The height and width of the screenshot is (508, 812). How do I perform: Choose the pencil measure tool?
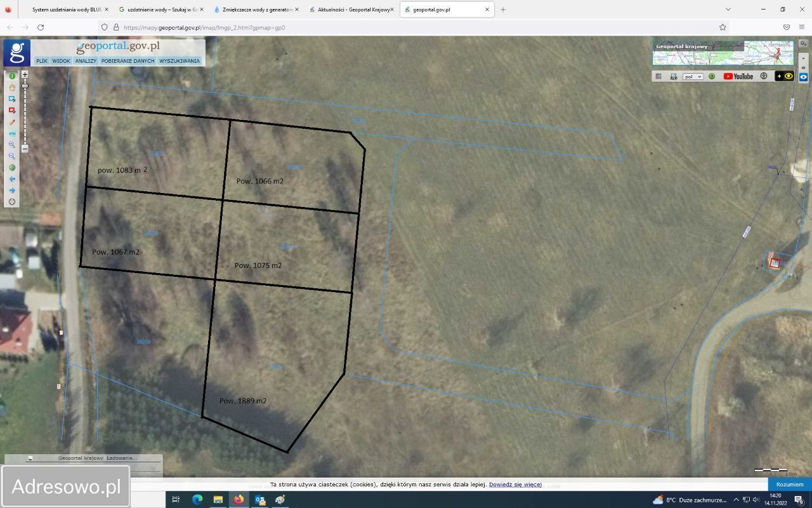coord(12,122)
